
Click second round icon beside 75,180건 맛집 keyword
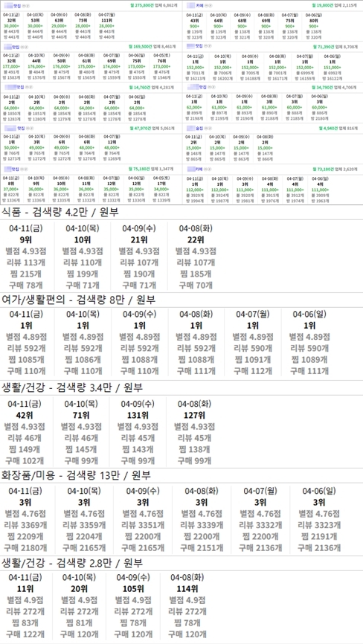click(x=26, y=170)
